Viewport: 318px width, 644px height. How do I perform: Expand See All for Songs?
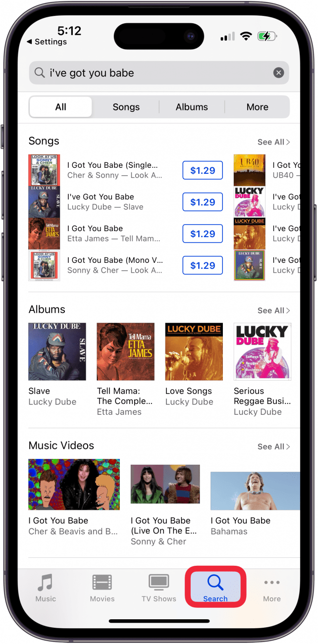point(274,142)
